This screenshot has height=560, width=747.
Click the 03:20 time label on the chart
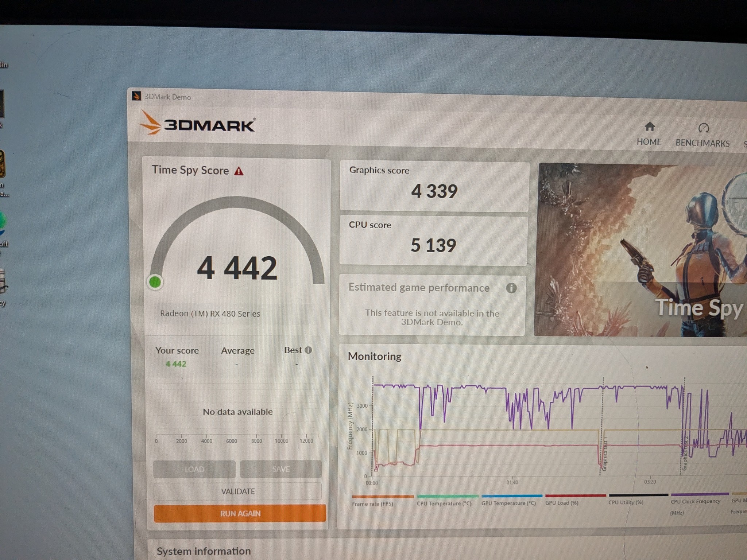[x=650, y=482]
